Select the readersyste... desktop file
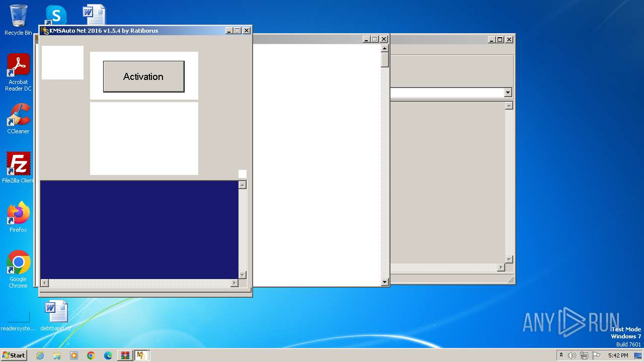 18,322
